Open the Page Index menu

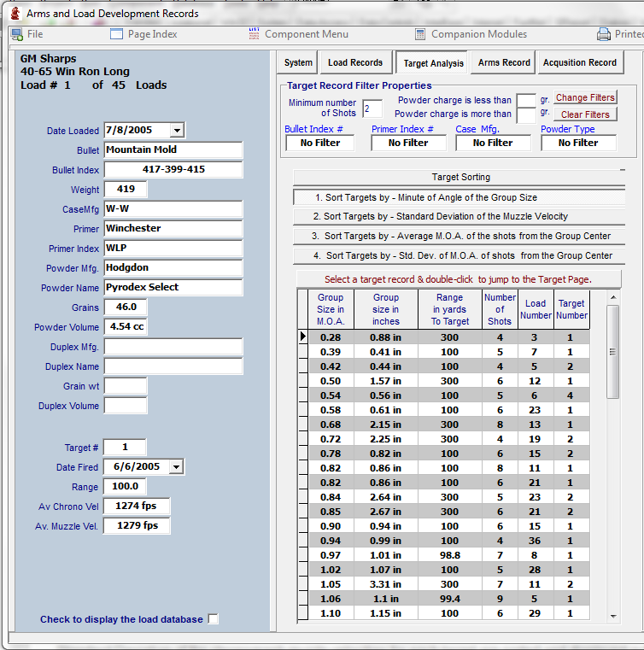click(153, 34)
